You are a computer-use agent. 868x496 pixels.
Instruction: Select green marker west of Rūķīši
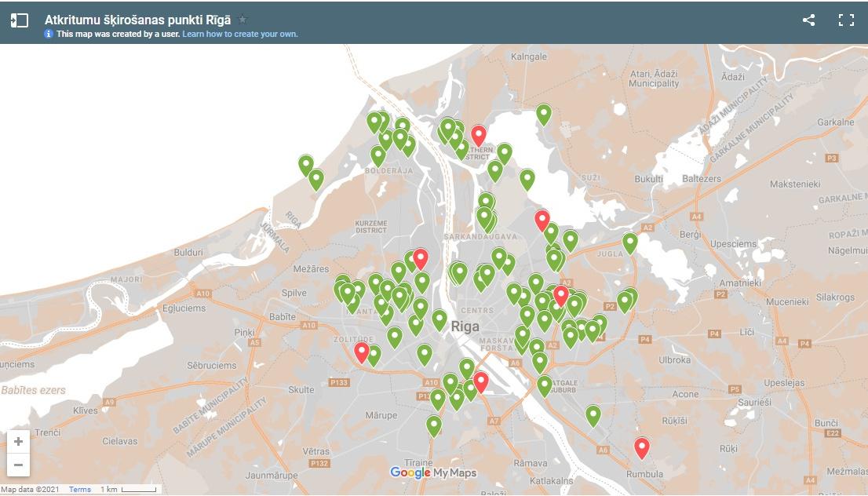(x=593, y=414)
